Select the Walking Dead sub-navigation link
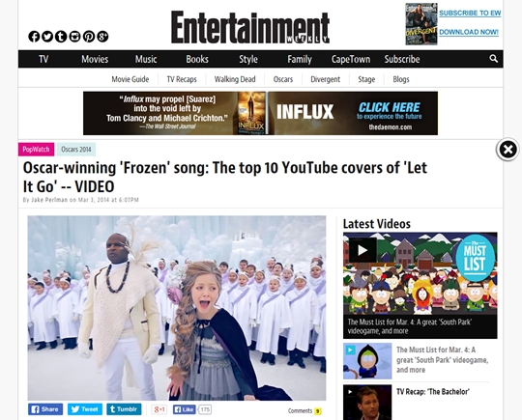 point(235,79)
